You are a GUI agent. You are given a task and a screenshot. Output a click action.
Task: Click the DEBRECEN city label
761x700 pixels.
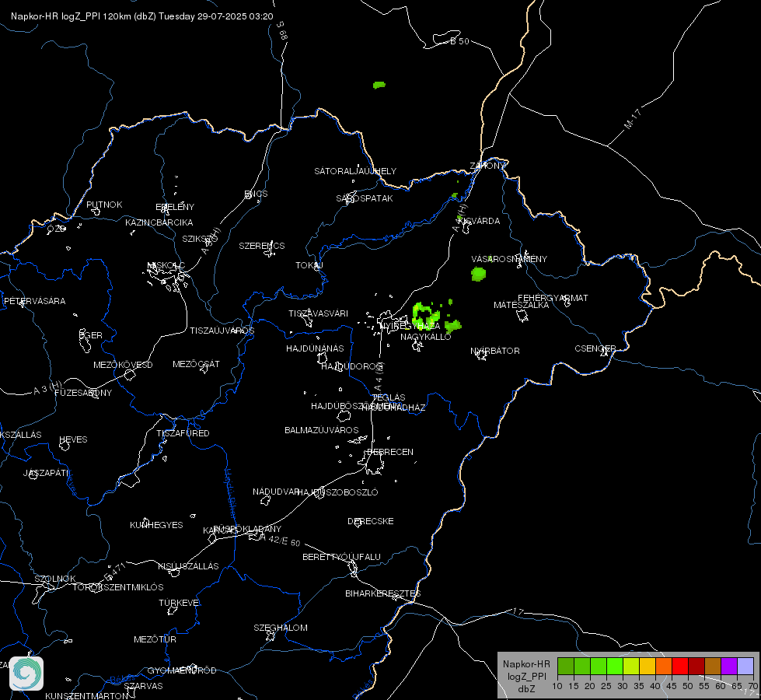pos(390,452)
